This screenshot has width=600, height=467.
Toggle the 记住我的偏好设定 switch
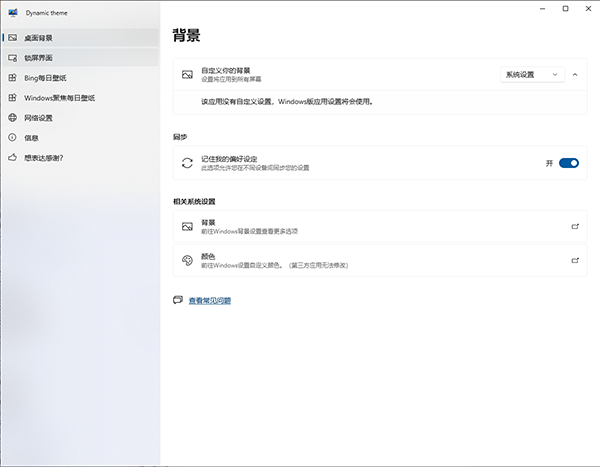click(x=569, y=163)
